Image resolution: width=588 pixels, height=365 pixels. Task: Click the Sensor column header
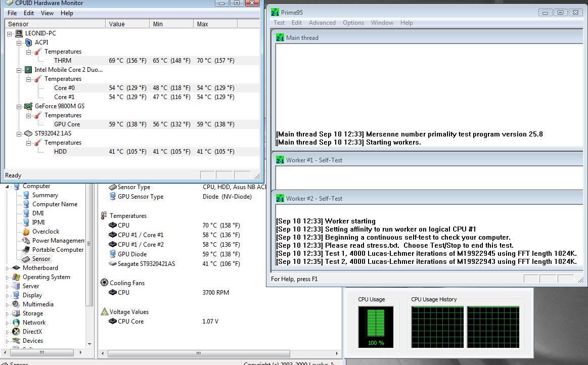55,24
